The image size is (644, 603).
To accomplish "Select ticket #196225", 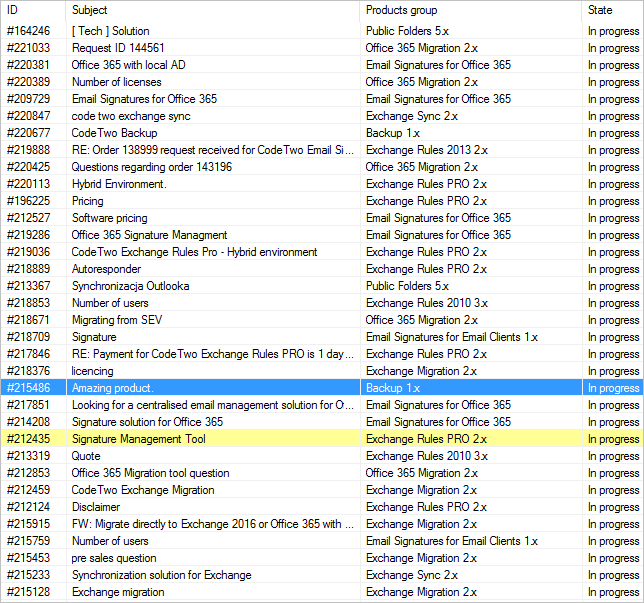I will point(28,201).
